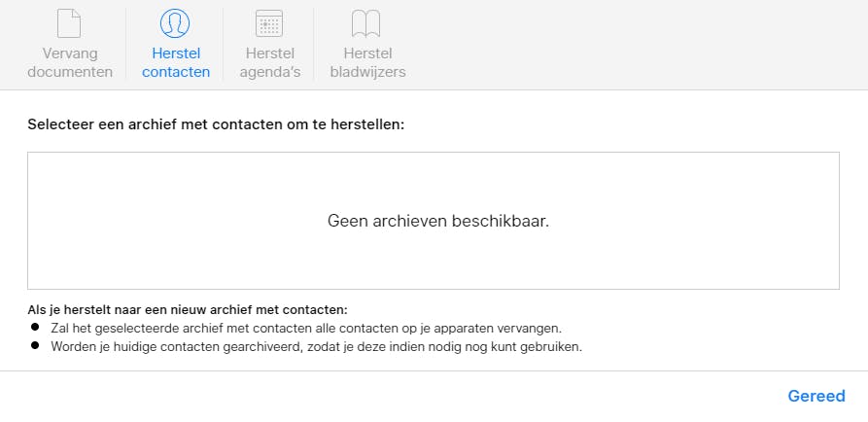Image resolution: width=868 pixels, height=422 pixels.
Task: Click the bold "Als je herstelt naar" line
Action: click(188, 309)
